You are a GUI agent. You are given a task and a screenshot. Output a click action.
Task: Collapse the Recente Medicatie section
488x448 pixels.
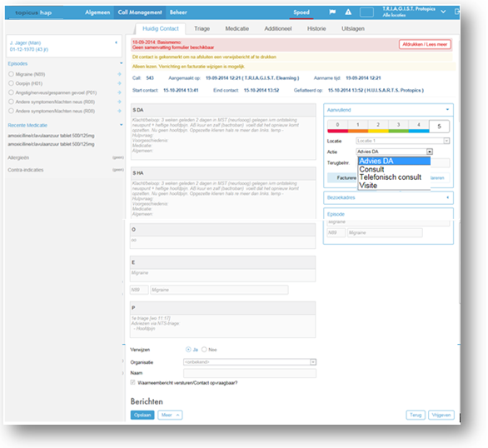pyautogui.click(x=121, y=125)
